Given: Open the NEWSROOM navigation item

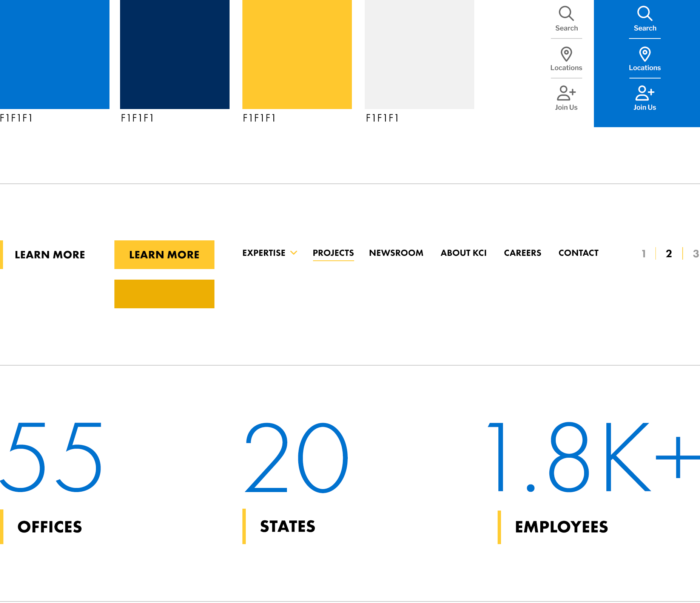Looking at the screenshot, I should coord(396,253).
